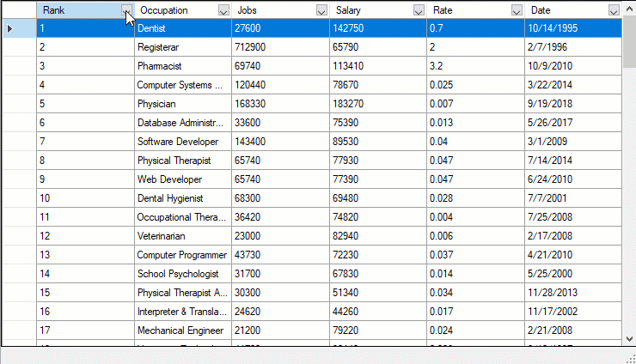This screenshot has width=636, height=364.
Task: Select the 'Physical Therapist A...' cell
Action: (183, 293)
